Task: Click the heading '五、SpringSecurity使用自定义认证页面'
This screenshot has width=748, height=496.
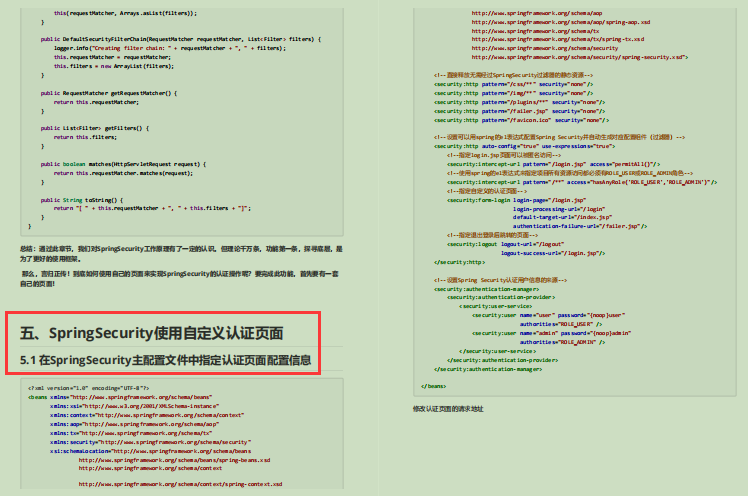Action: point(152,333)
